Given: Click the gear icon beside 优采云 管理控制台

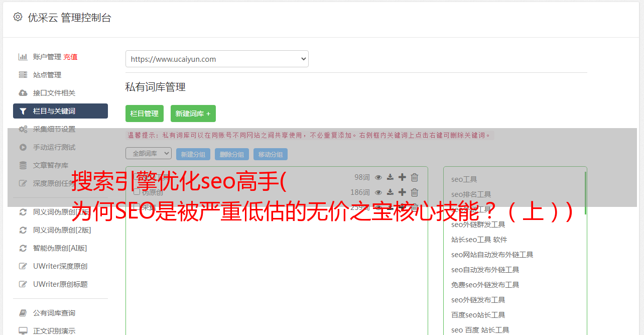Looking at the screenshot, I should tap(18, 17).
